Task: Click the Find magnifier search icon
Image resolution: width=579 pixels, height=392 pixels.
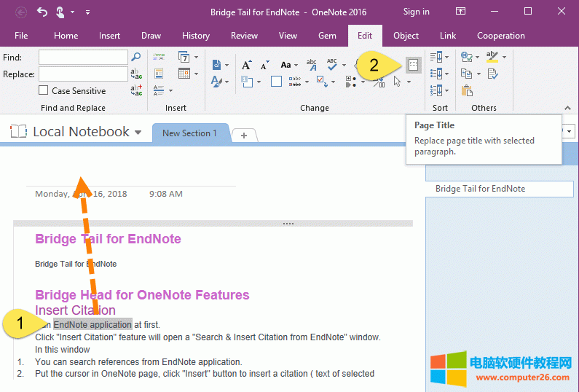Action: 135,57
